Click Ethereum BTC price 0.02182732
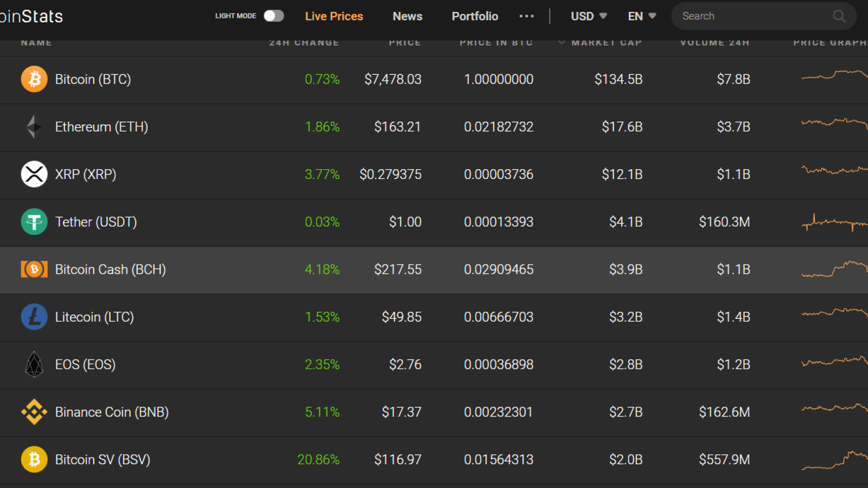 coord(499,127)
